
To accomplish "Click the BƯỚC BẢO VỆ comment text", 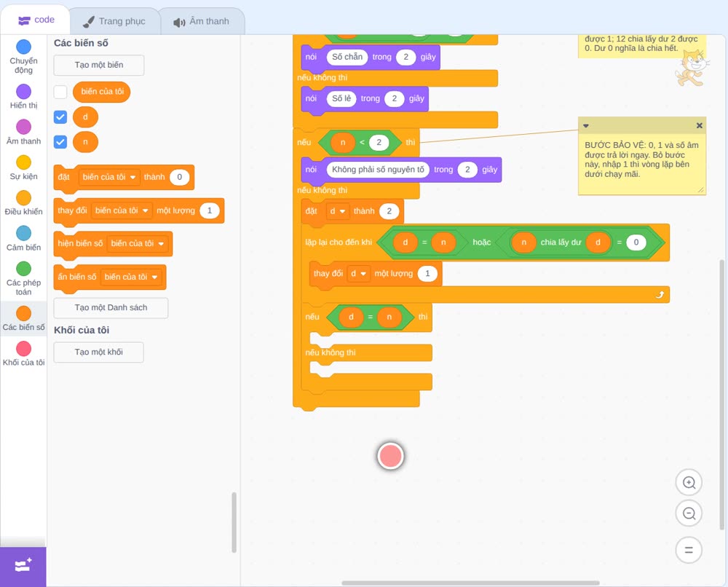I will pyautogui.click(x=641, y=159).
